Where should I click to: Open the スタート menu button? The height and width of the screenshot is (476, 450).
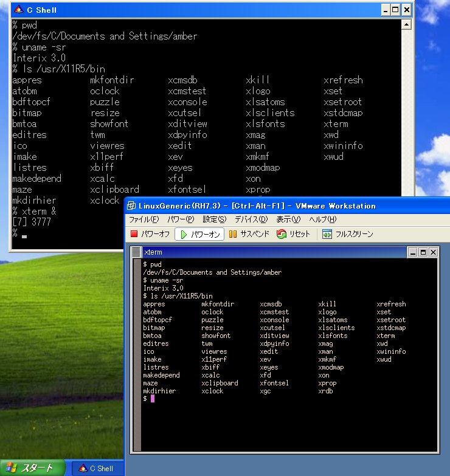pyautogui.click(x=33, y=468)
